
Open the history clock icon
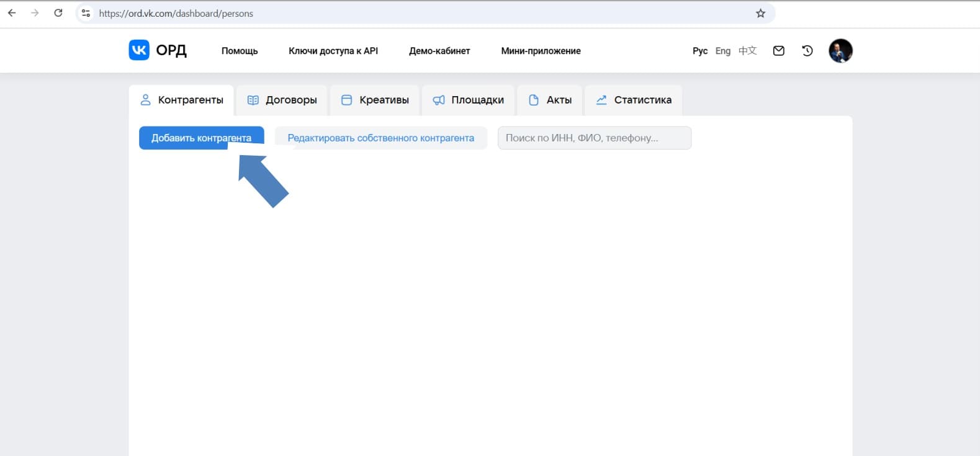(x=807, y=51)
